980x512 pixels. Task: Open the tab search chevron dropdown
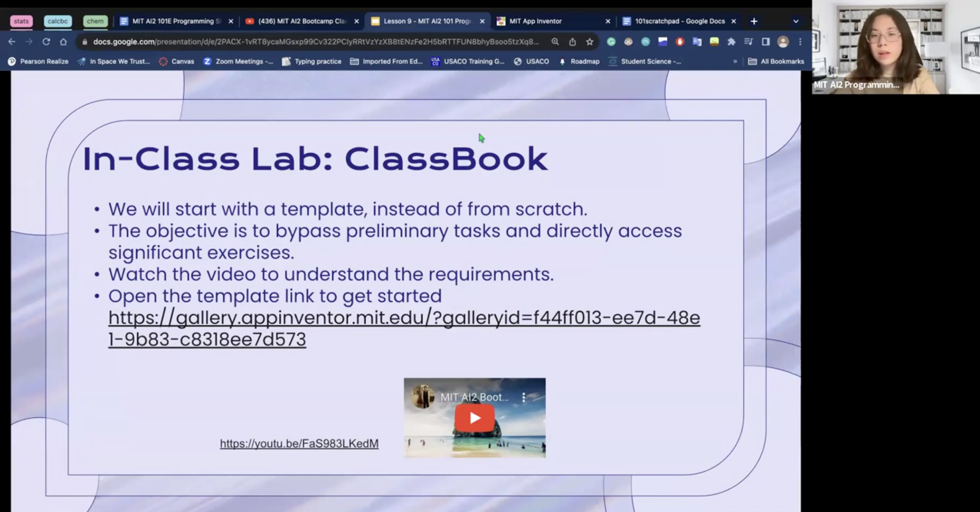(795, 22)
